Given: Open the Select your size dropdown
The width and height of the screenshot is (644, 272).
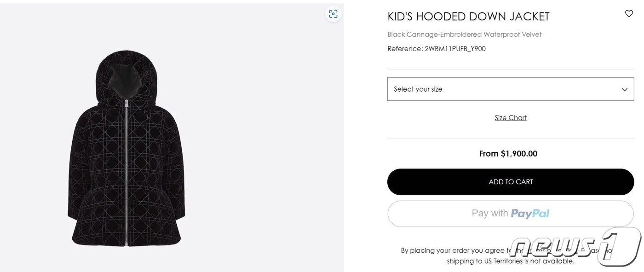Looking at the screenshot, I should click(x=511, y=89).
